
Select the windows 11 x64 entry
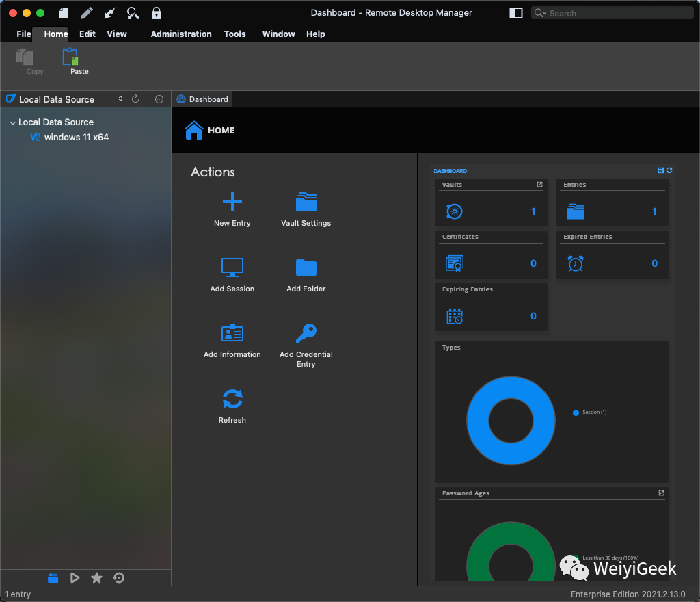[x=77, y=137]
